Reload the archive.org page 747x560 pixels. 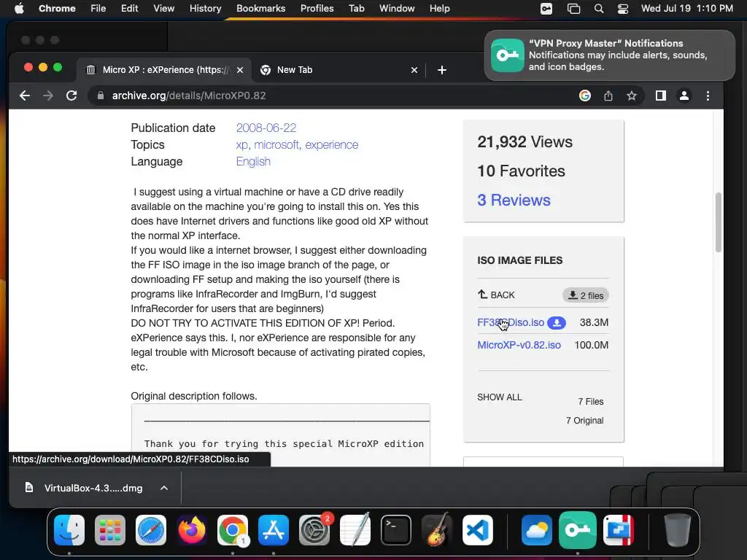pos(71,96)
